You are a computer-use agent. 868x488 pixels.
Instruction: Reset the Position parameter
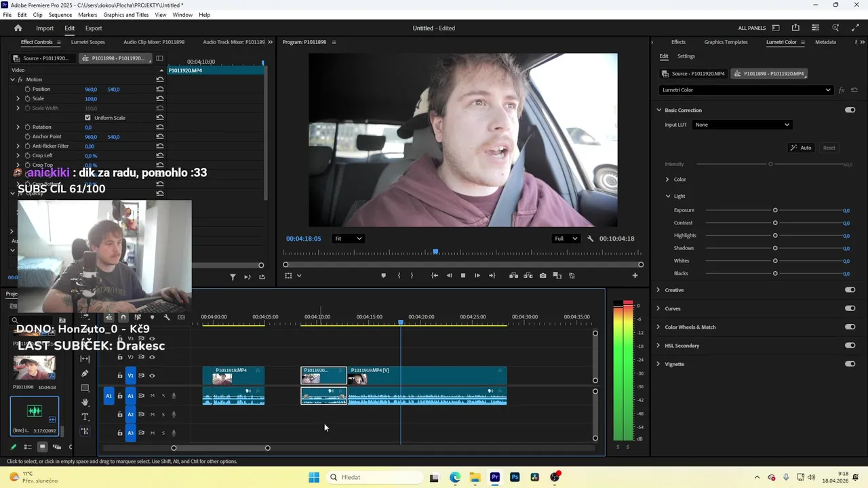pyautogui.click(x=160, y=89)
